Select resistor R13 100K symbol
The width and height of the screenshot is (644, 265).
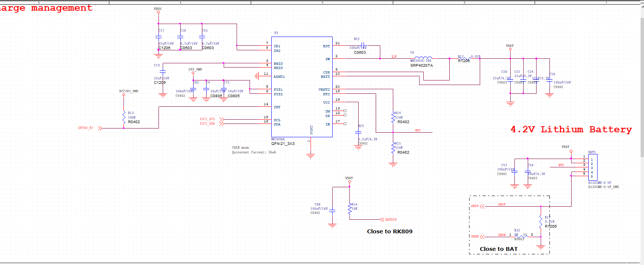[x=124, y=117]
